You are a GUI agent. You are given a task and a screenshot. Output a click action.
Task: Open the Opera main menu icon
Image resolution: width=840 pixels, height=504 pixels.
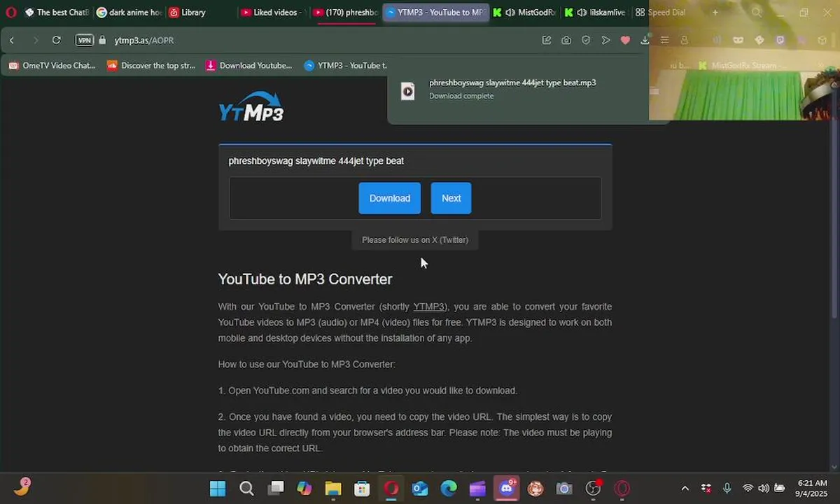point(10,13)
